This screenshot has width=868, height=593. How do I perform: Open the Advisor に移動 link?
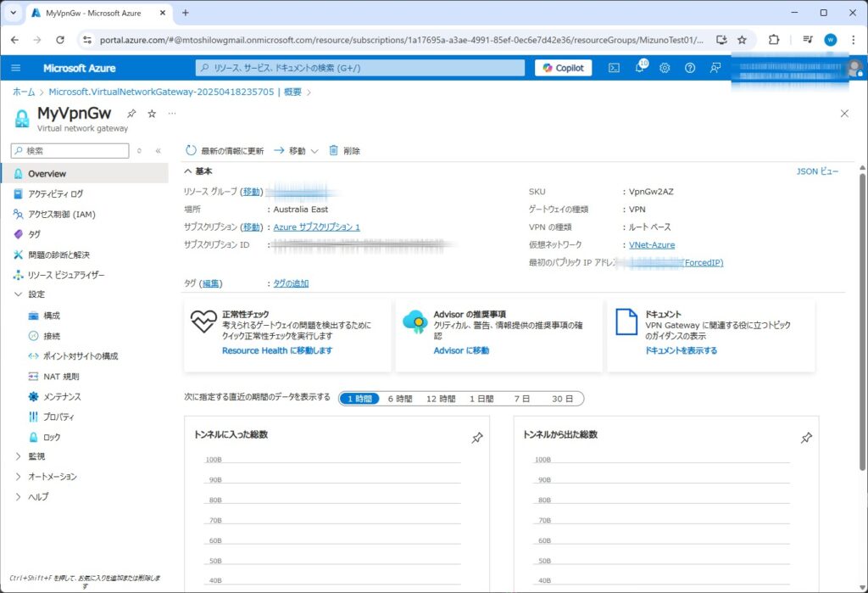point(461,350)
